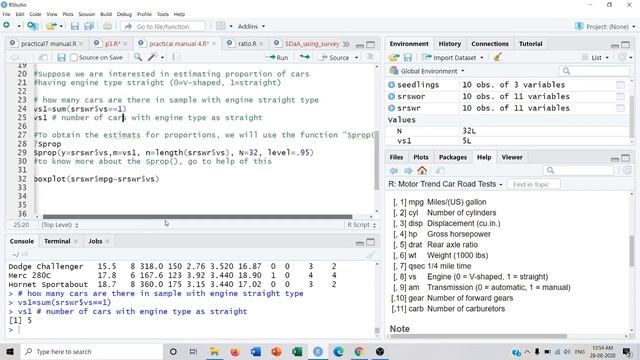Click the Open File folder icon
This screenshot has width=640, height=360.
tap(51, 26)
